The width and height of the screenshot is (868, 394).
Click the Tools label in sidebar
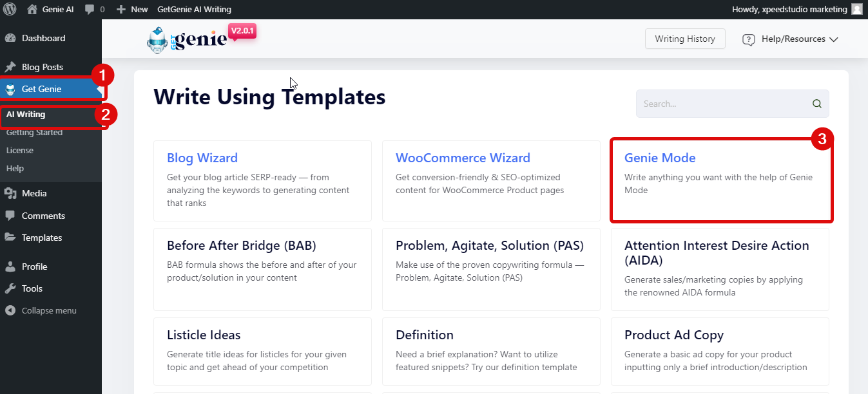[32, 288]
